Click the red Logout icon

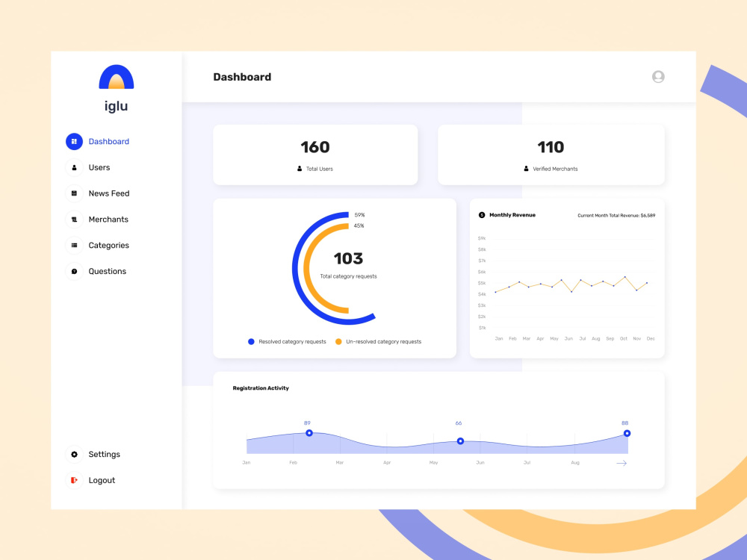[74, 480]
